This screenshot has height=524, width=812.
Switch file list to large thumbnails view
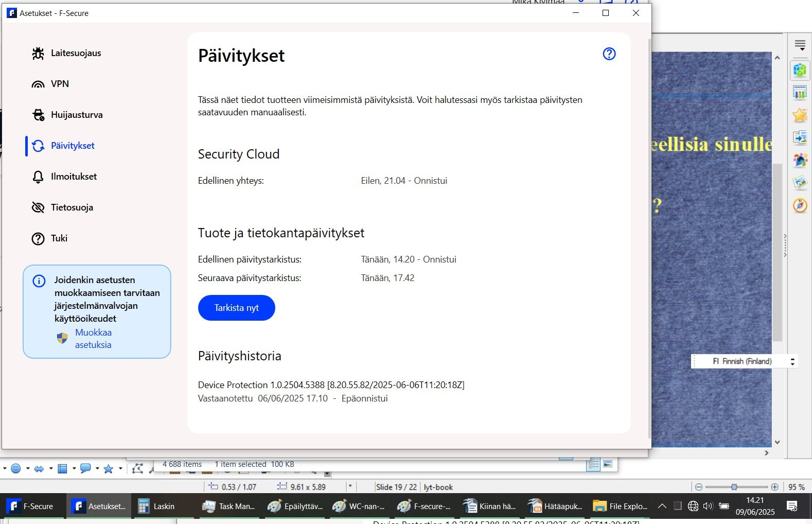click(608, 464)
